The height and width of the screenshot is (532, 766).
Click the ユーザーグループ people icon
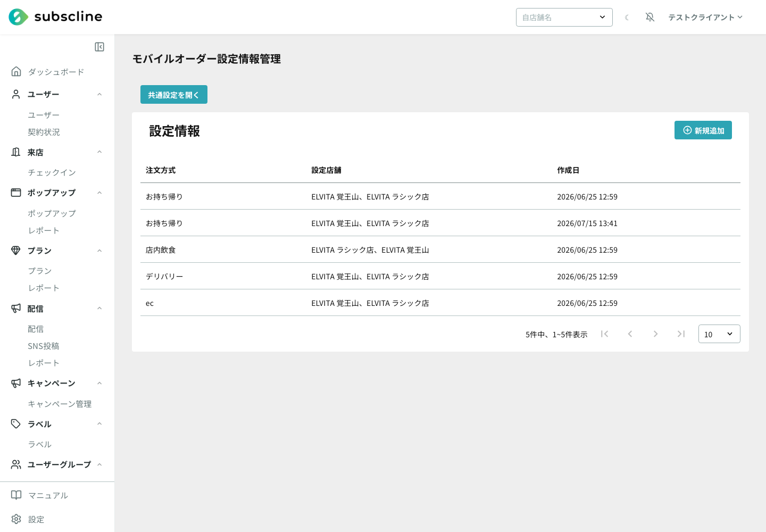pyautogui.click(x=16, y=464)
